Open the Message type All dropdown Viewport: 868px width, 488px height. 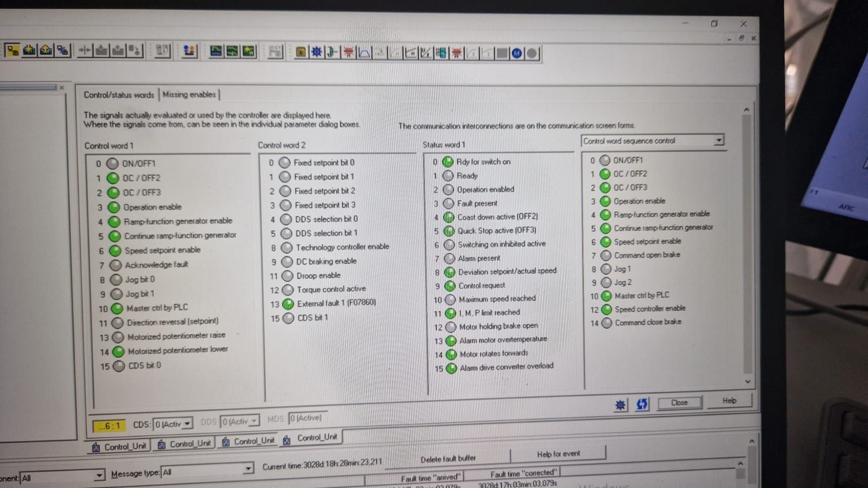pos(248,468)
